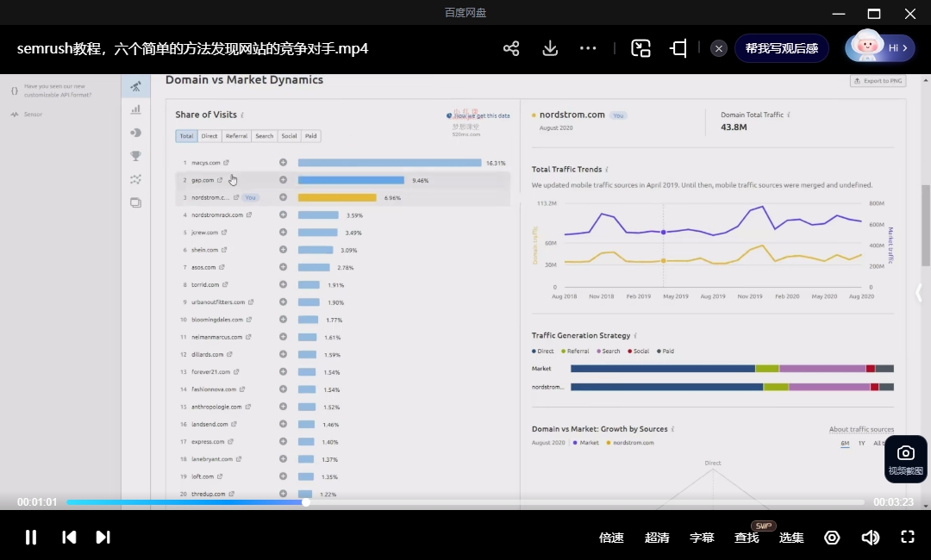Open the stacked pages icon in Semrush sidebar

click(136, 202)
